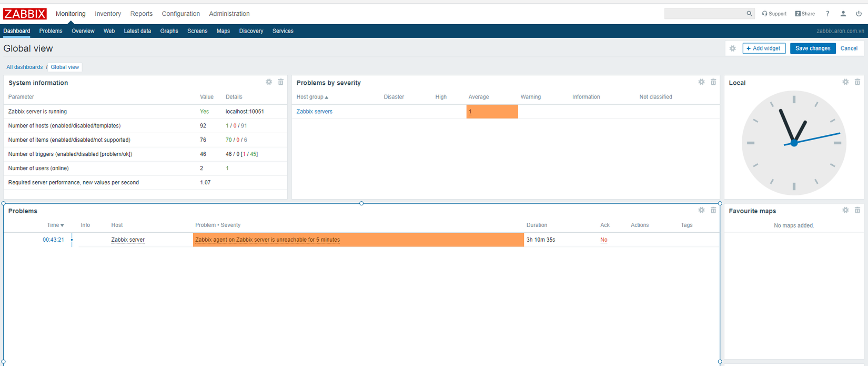Go to the Overview submenu

click(83, 31)
